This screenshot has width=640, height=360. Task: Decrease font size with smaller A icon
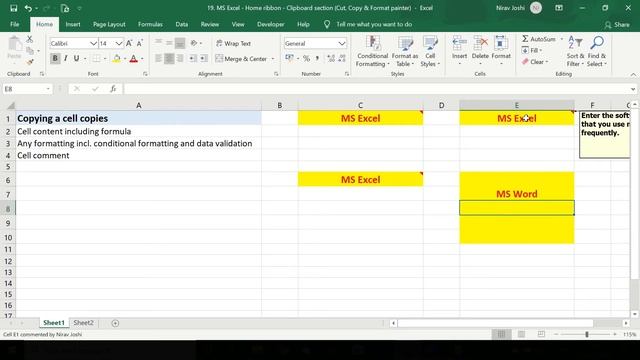(x=140, y=43)
